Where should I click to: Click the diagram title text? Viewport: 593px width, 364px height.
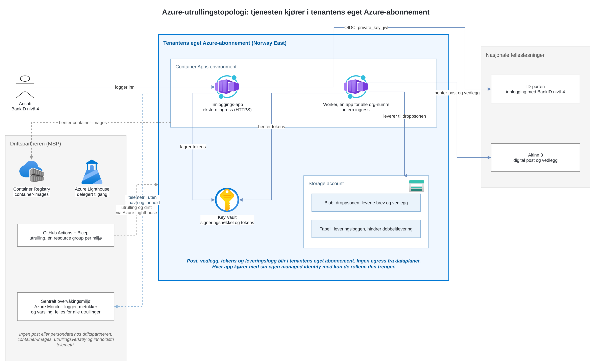pyautogui.click(x=295, y=12)
